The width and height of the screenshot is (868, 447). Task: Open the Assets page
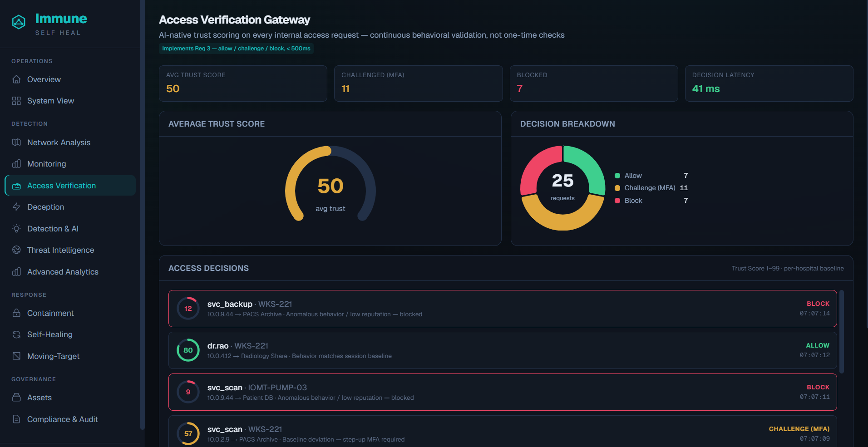coord(70,398)
